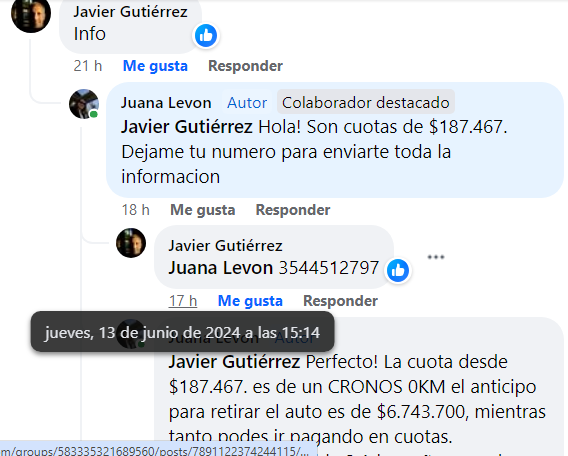Toggle Me gusta under the 17 h reply
The image size is (568, 456).
tap(250, 301)
